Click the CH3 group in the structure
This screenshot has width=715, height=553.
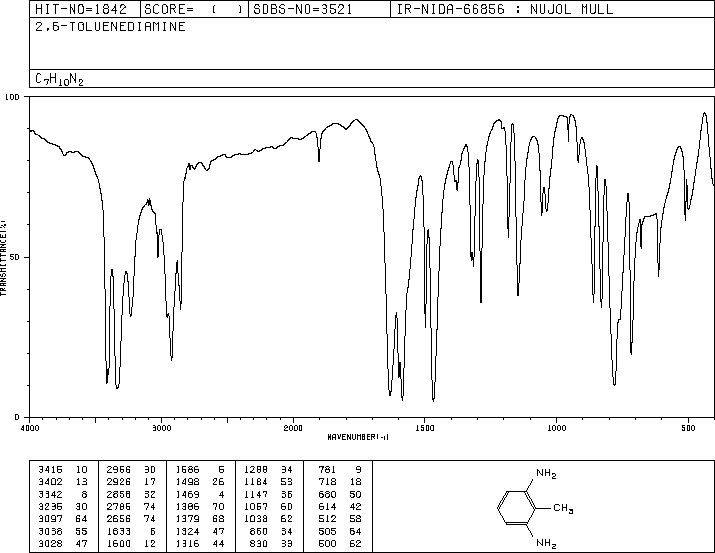pyautogui.click(x=563, y=508)
